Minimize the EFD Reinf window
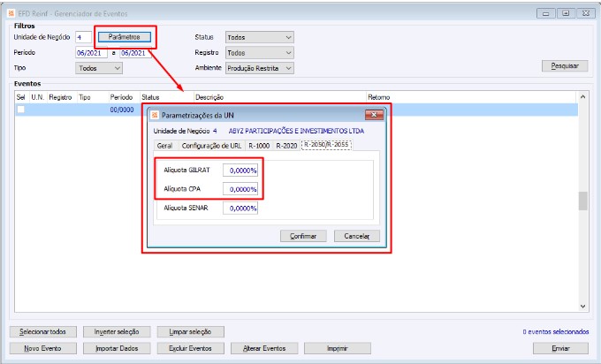The image size is (601, 364). tap(546, 13)
